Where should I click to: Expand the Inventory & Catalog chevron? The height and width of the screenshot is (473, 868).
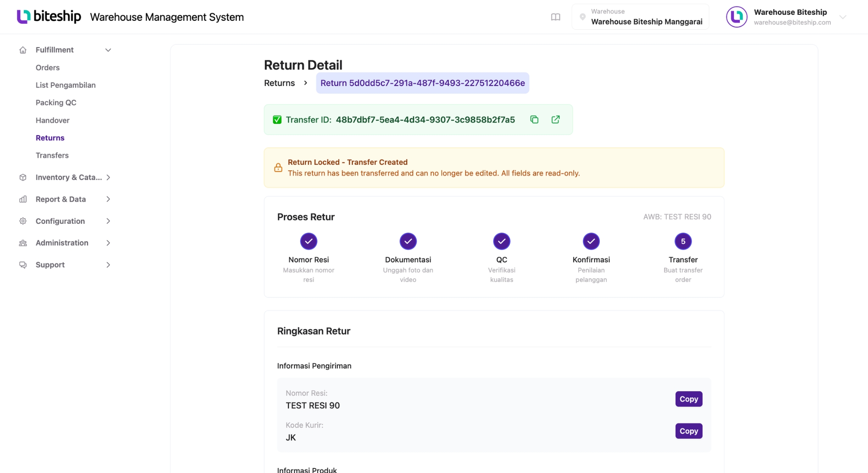pyautogui.click(x=108, y=177)
